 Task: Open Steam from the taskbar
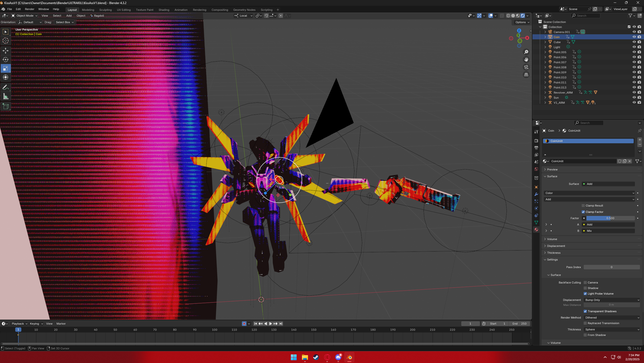(316, 357)
